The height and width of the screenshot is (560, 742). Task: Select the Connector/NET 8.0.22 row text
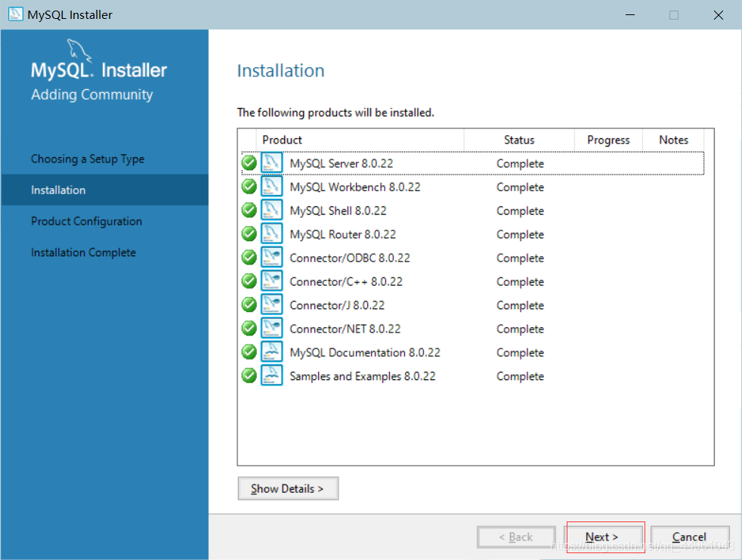[345, 329]
